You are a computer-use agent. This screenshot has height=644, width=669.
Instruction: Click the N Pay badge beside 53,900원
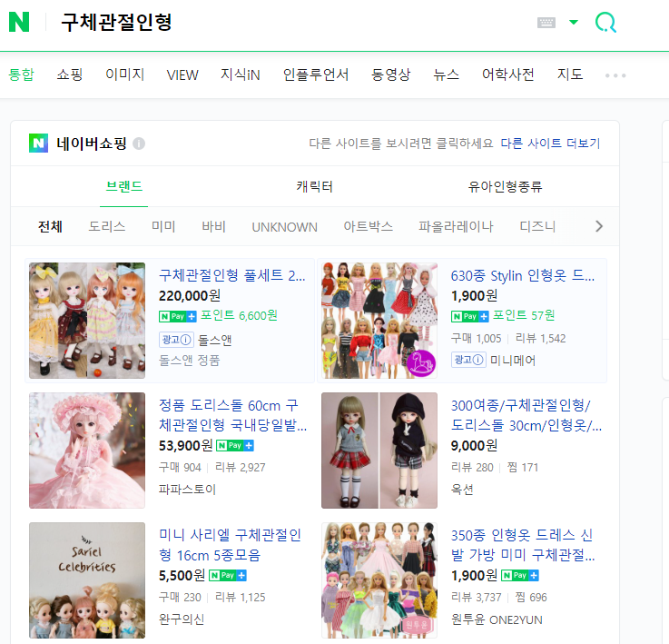click(x=235, y=446)
